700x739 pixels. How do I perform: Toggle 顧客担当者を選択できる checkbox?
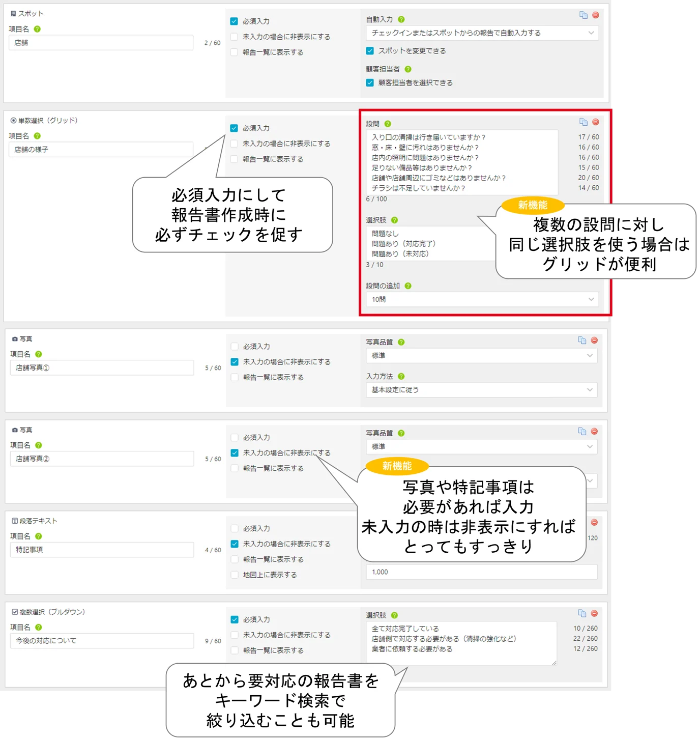coord(370,83)
